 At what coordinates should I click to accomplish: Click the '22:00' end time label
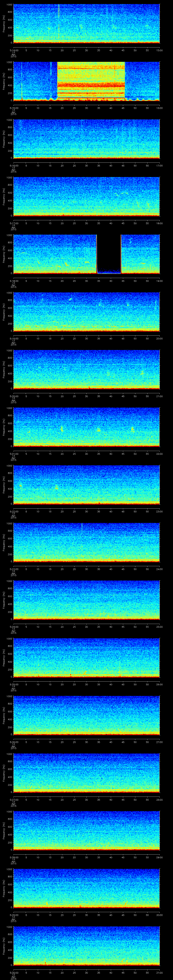[x=159, y=454]
